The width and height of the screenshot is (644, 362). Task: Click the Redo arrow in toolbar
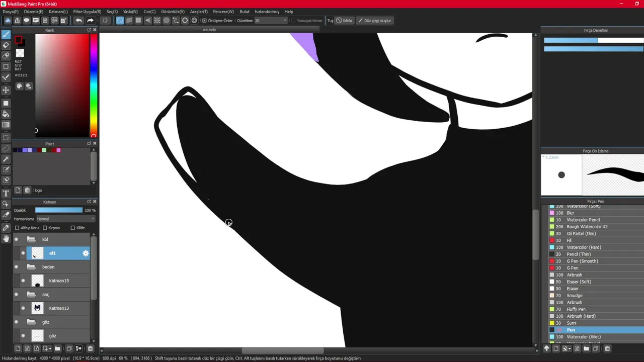90,21
